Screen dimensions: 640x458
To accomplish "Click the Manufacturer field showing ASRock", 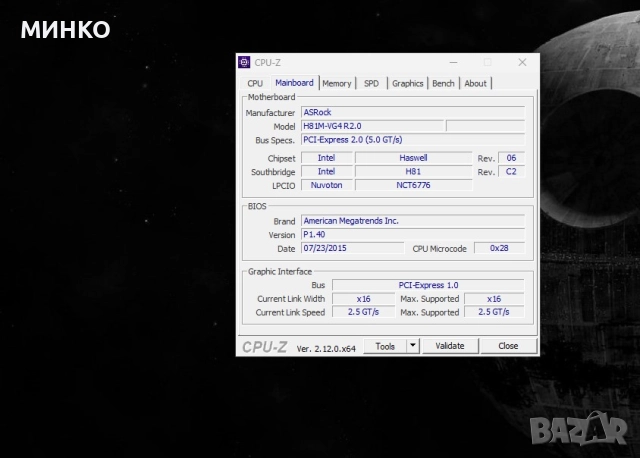I will tap(412, 113).
